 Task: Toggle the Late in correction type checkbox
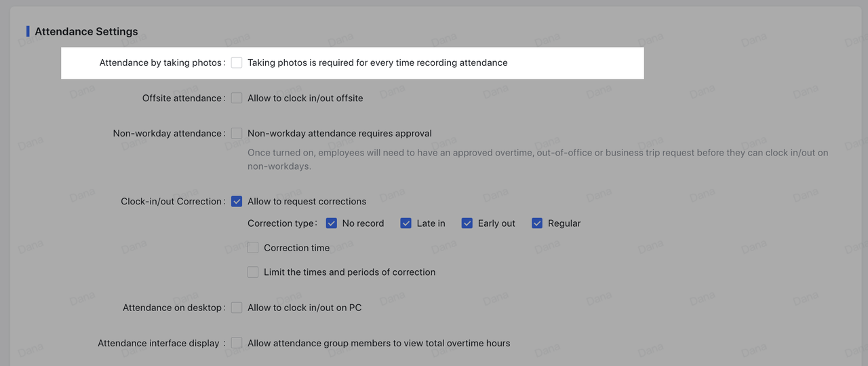pyautogui.click(x=406, y=223)
